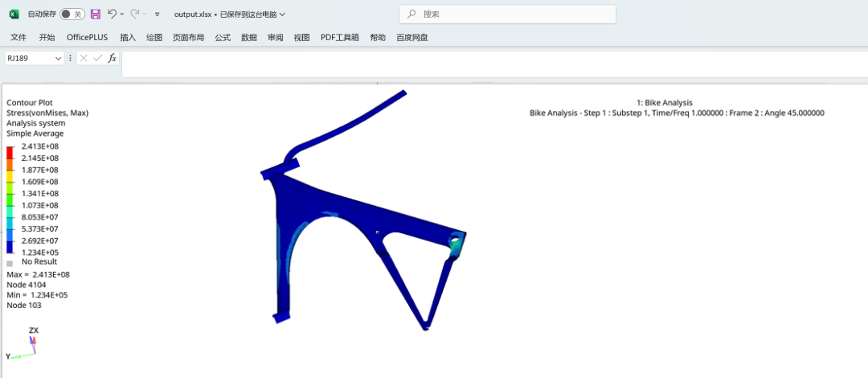The image size is (868, 378).
Task: Undo the last action
Action: (112, 14)
